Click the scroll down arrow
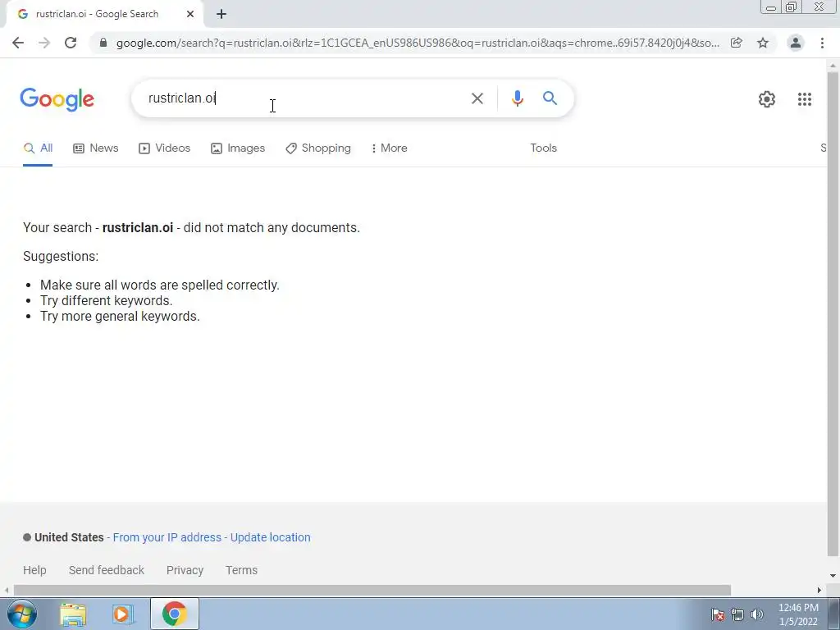The height and width of the screenshot is (630, 840). point(833,576)
